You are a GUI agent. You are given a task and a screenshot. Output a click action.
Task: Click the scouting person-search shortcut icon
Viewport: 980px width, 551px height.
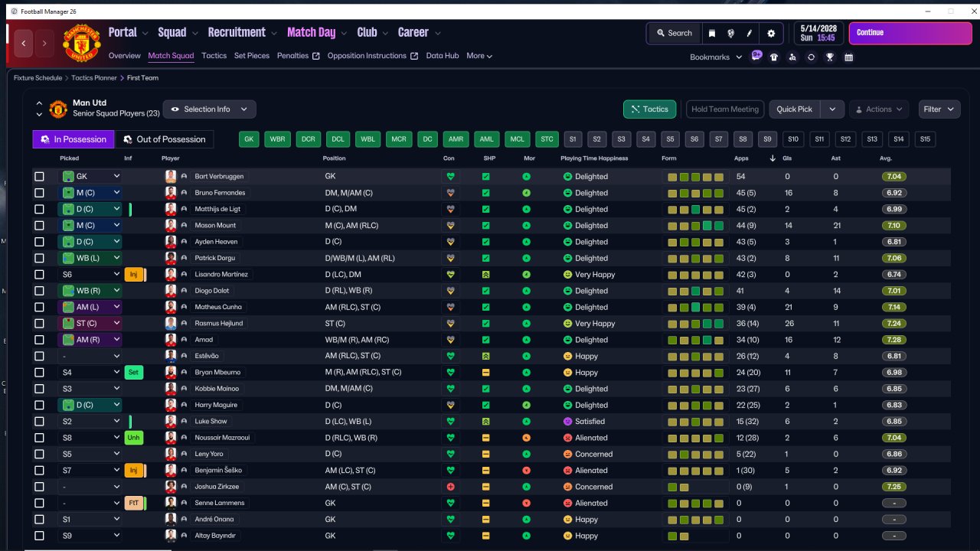(x=792, y=57)
